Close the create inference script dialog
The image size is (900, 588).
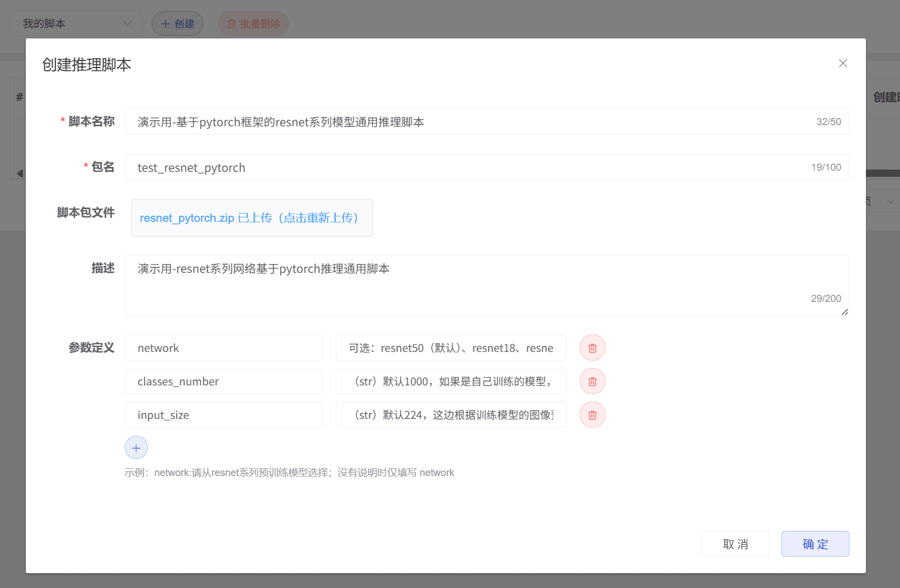coord(843,64)
